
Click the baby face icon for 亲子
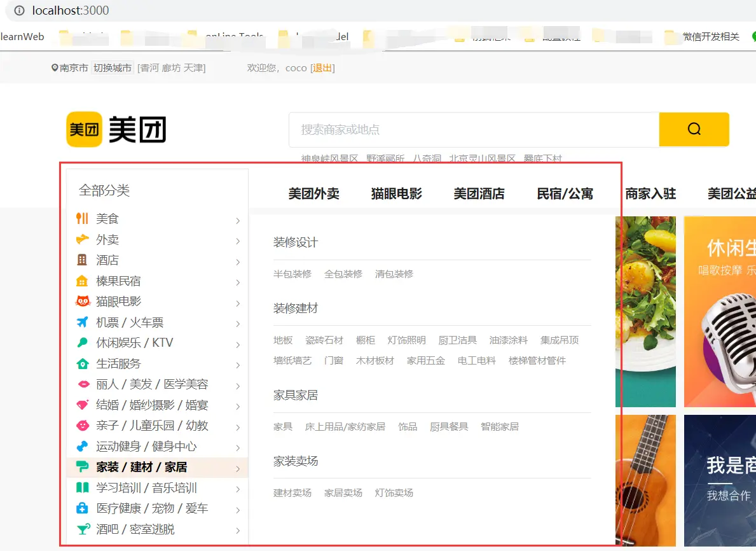point(83,426)
